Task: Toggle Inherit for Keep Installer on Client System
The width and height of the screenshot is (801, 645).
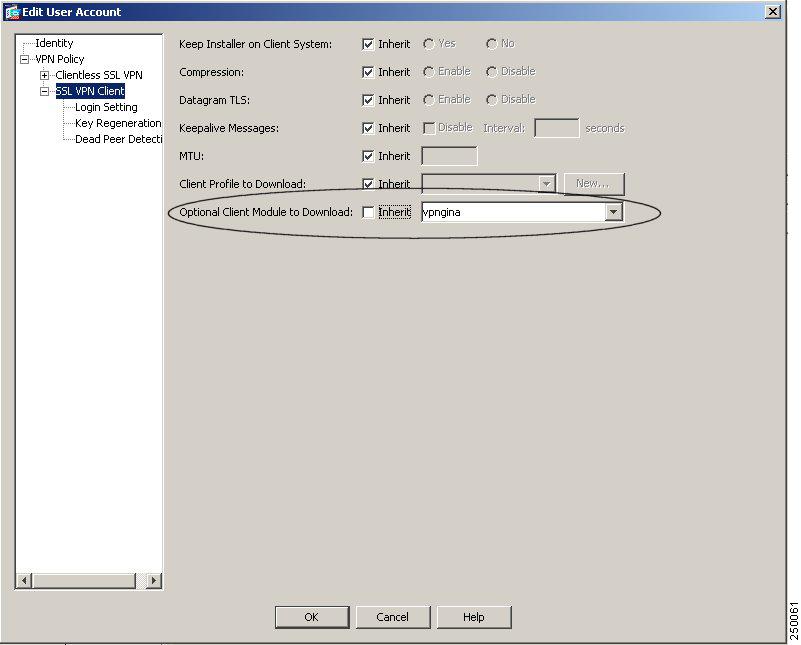Action: point(368,44)
